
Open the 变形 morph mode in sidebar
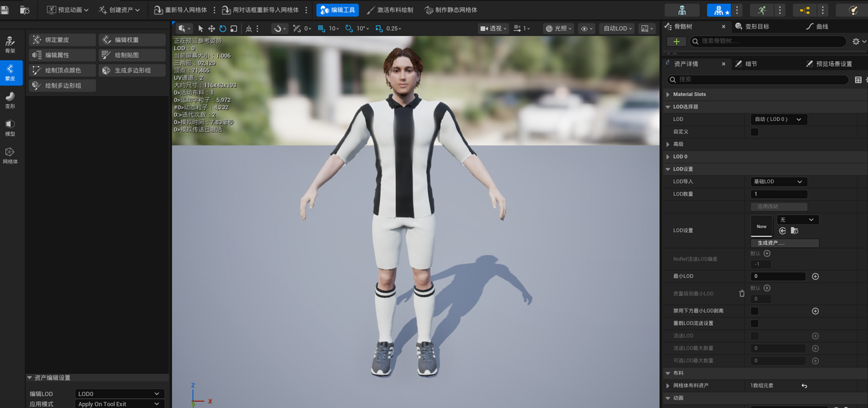[10, 100]
